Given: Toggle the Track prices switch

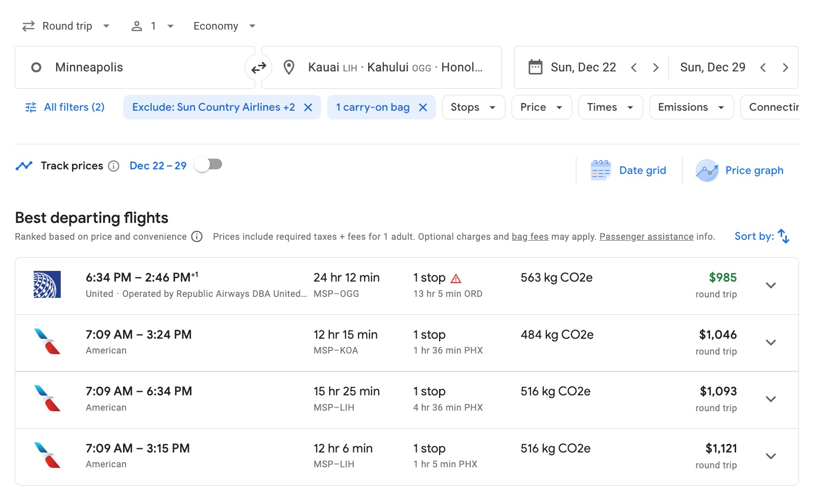Looking at the screenshot, I should pyautogui.click(x=208, y=165).
